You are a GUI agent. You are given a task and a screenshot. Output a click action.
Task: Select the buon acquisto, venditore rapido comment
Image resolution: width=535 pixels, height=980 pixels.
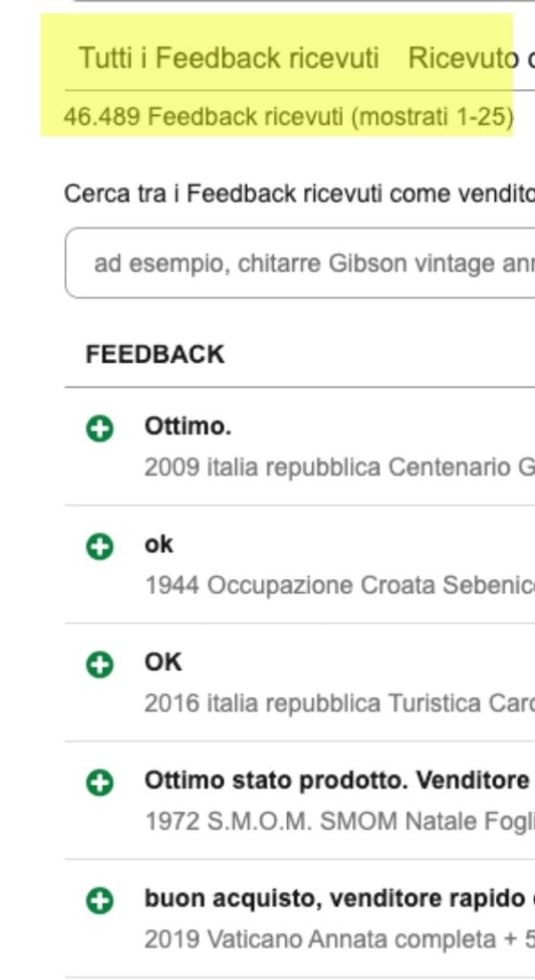tap(340, 898)
